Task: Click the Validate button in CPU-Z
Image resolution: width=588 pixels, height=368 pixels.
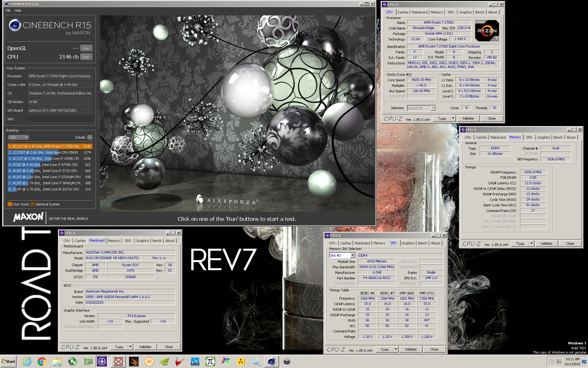Action: [x=468, y=118]
